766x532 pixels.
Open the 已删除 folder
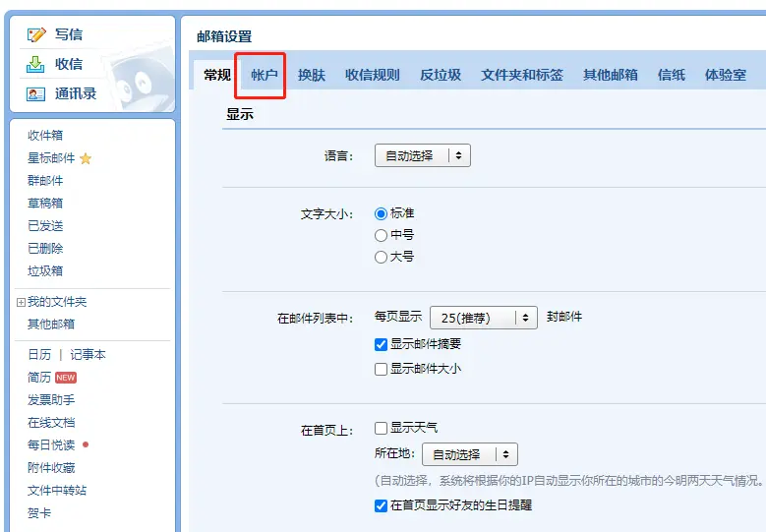tap(45, 248)
